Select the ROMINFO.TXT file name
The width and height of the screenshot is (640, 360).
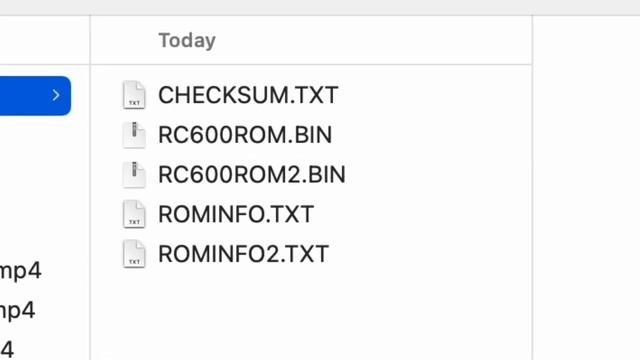tap(236, 214)
